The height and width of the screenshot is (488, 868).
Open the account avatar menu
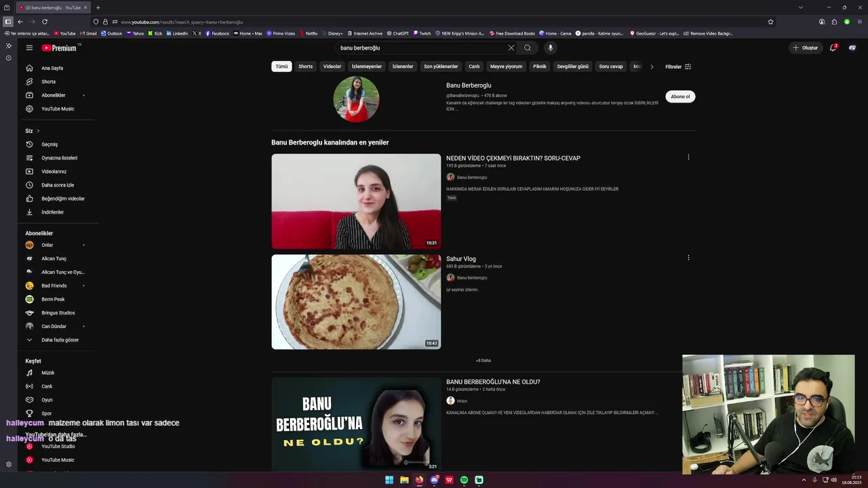coord(852,47)
